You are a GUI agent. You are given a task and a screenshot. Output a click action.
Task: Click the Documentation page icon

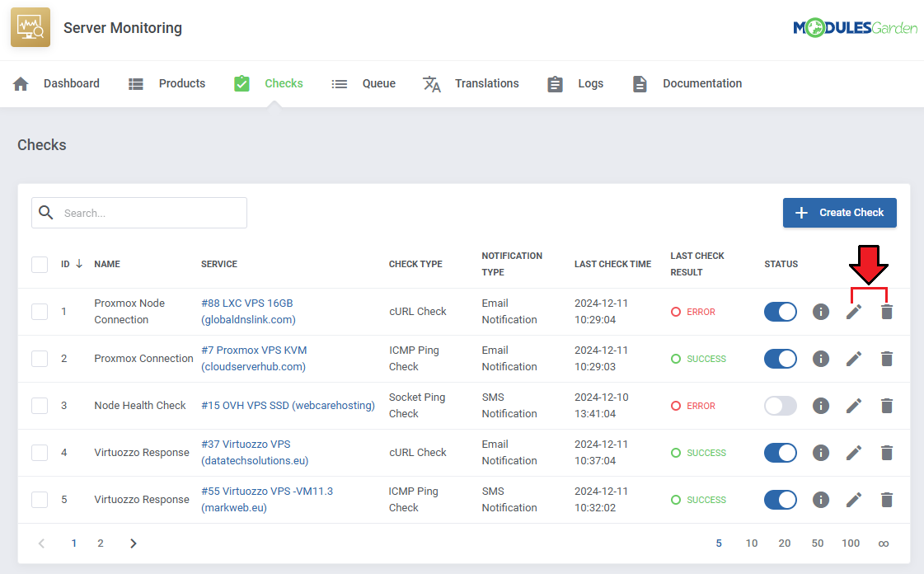pos(640,83)
